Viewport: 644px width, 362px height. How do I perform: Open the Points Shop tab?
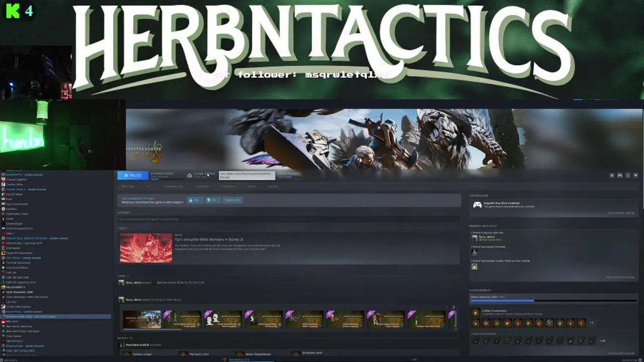[x=202, y=187]
